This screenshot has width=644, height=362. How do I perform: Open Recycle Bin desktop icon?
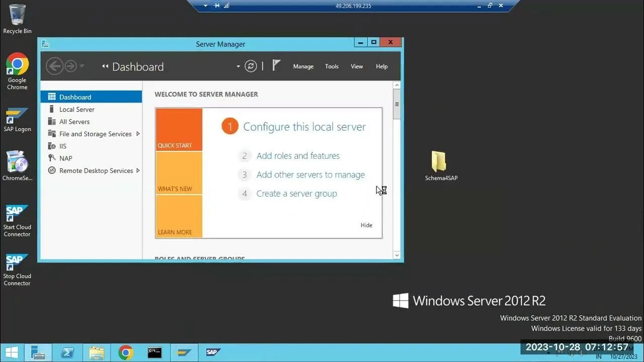pos(17,19)
